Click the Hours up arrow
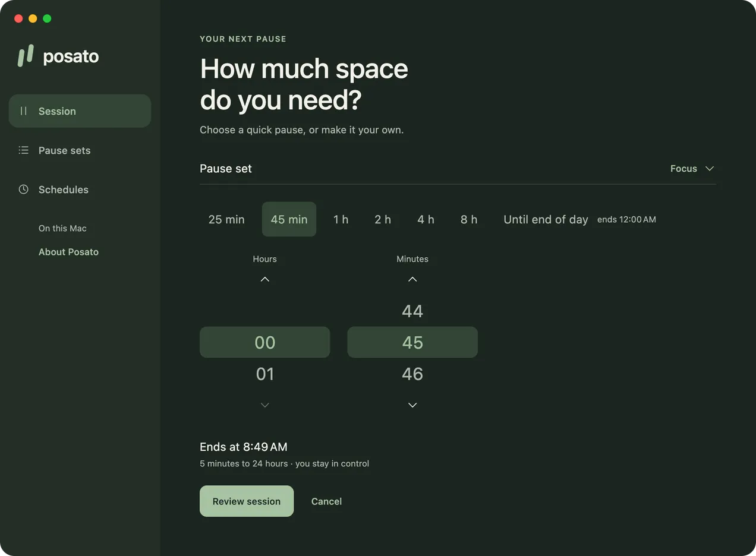The width and height of the screenshot is (756, 556). (265, 279)
